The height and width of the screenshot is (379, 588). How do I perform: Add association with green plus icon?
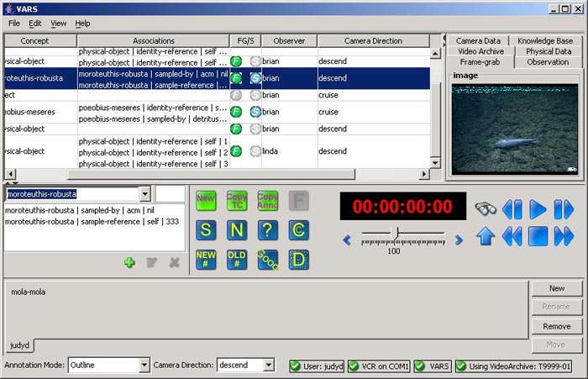(129, 262)
